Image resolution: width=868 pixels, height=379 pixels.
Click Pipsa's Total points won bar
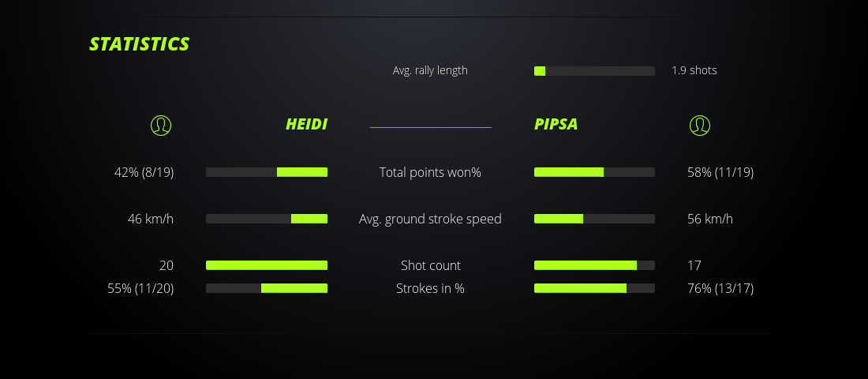tap(594, 172)
